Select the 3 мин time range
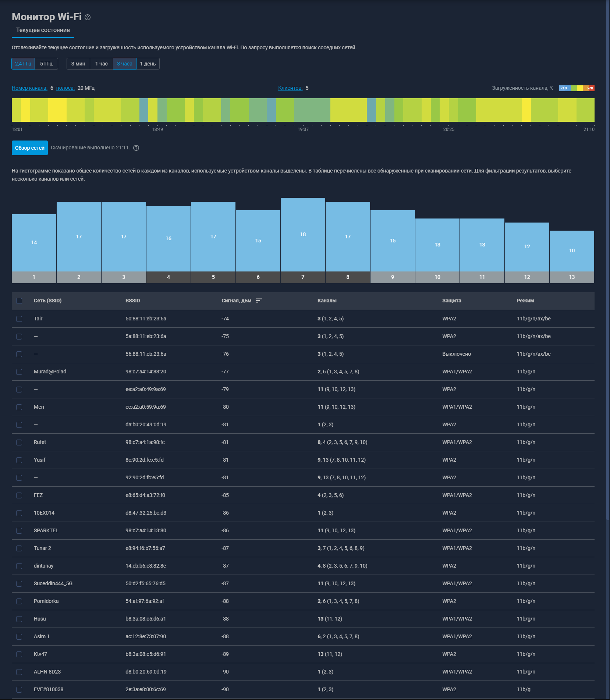610x700 pixels. click(78, 64)
